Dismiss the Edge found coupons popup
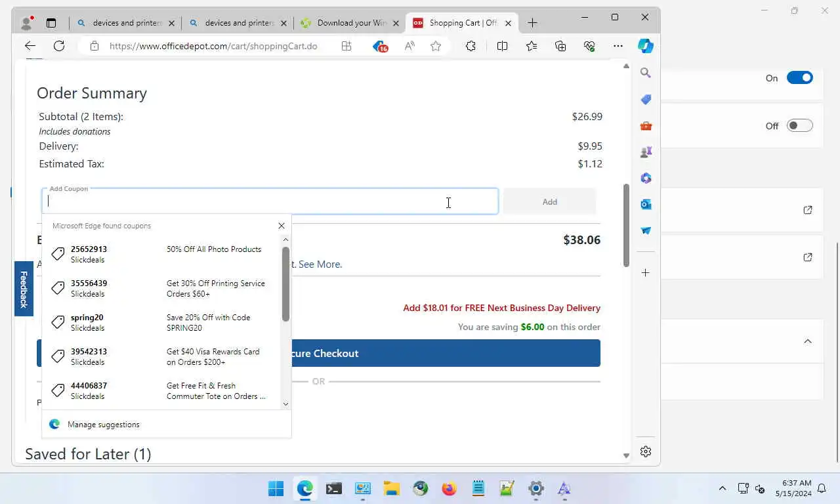This screenshot has height=504, width=840. click(x=282, y=226)
